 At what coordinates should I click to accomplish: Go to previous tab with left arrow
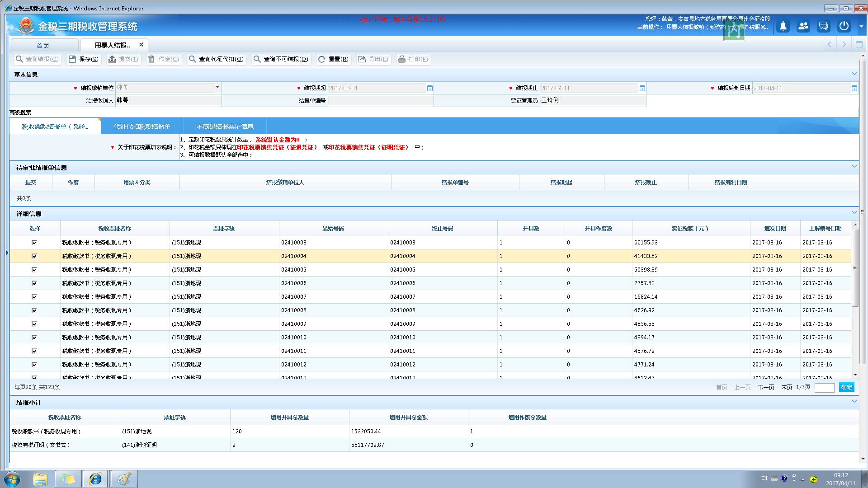point(830,44)
